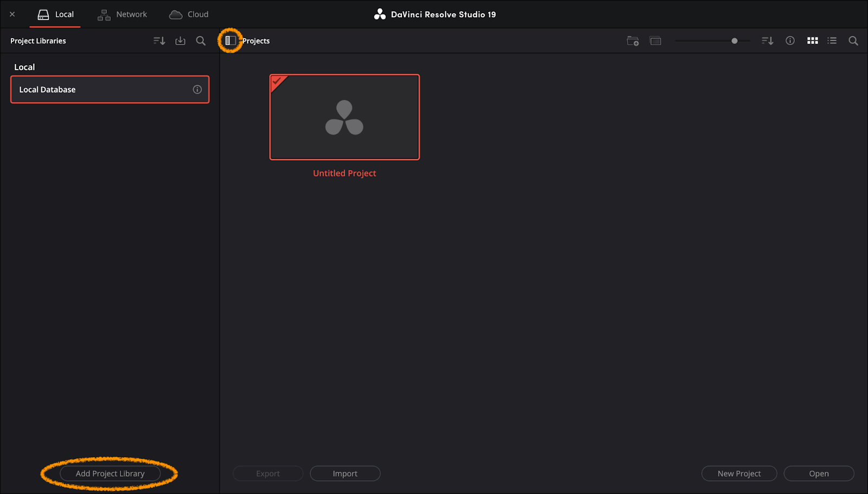This screenshot has height=494, width=868.
Task: Click the Untitled Project name label
Action: coord(344,173)
